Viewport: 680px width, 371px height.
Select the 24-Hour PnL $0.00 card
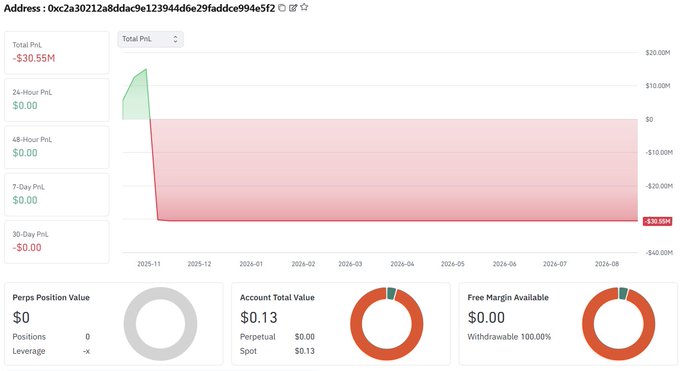(x=57, y=100)
